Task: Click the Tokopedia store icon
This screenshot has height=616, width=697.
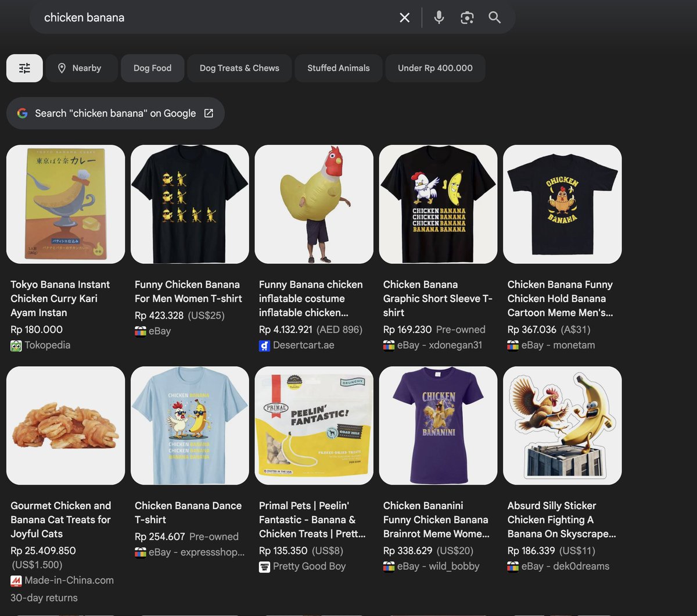Action: [16, 345]
